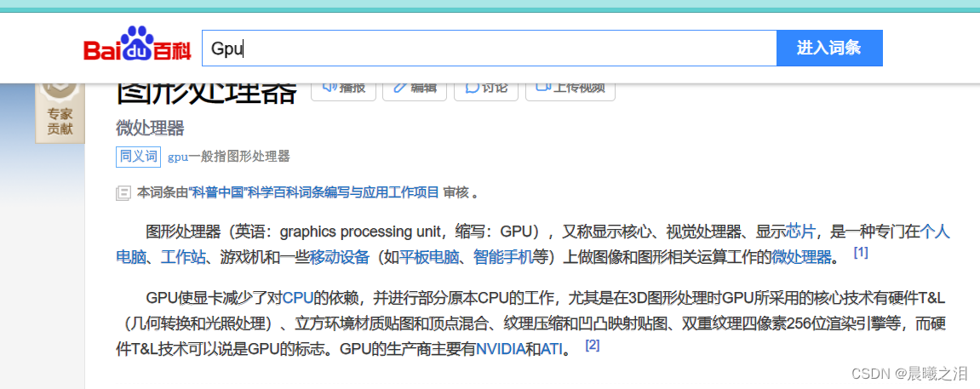The height and width of the screenshot is (389, 980).
Task: Open the 芯片 link
Action: pos(800,232)
